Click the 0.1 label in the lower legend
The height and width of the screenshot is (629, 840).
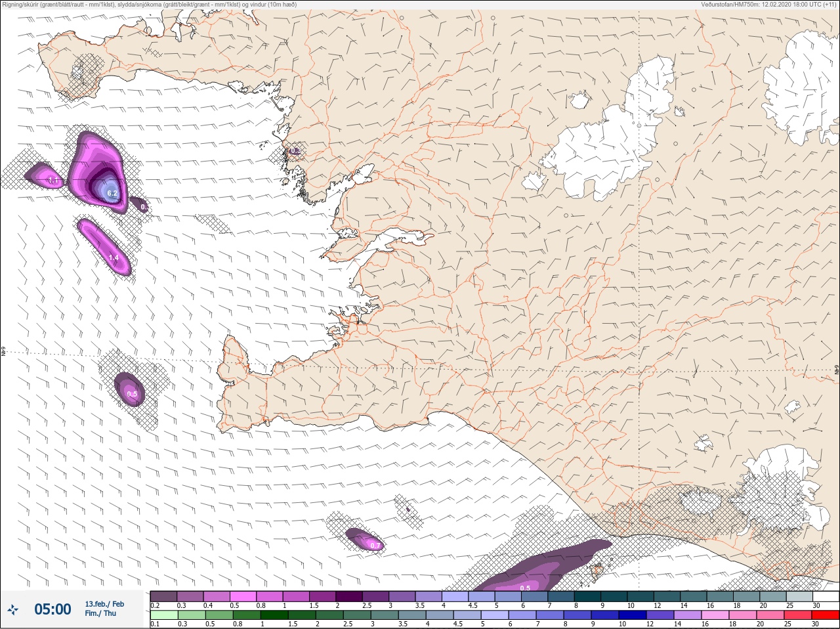[155, 624]
